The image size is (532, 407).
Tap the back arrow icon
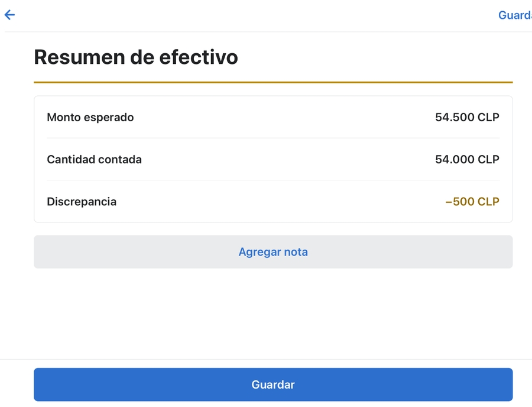[x=9, y=15]
